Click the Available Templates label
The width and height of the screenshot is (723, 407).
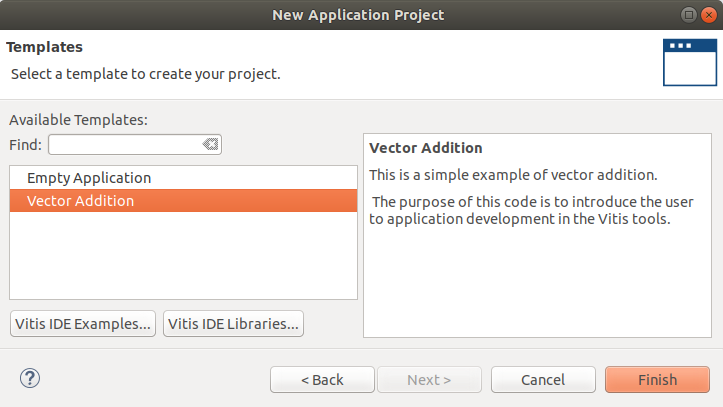pyautogui.click(x=78, y=120)
